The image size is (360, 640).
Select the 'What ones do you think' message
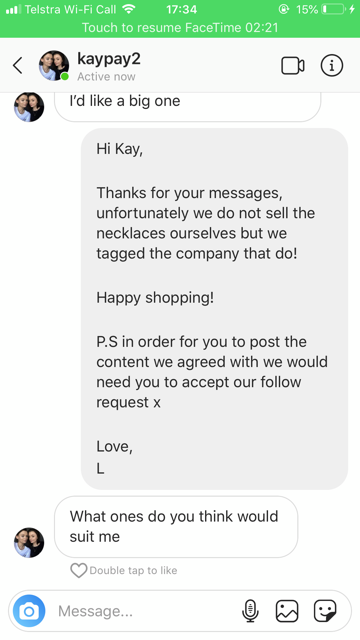pyautogui.click(x=176, y=527)
